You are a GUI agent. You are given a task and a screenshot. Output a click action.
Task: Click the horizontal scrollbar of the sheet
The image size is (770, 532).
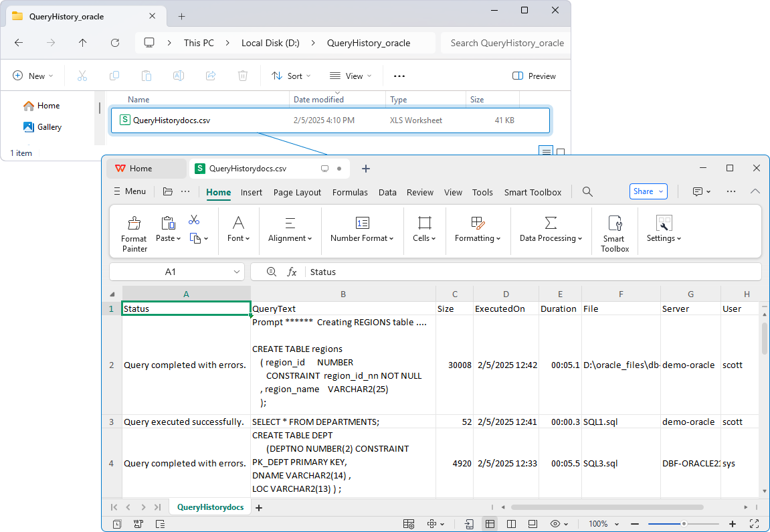[607, 507]
